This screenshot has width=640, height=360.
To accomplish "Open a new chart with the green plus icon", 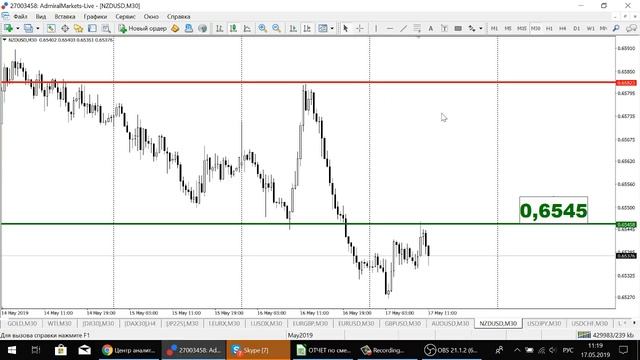I will [8, 28].
